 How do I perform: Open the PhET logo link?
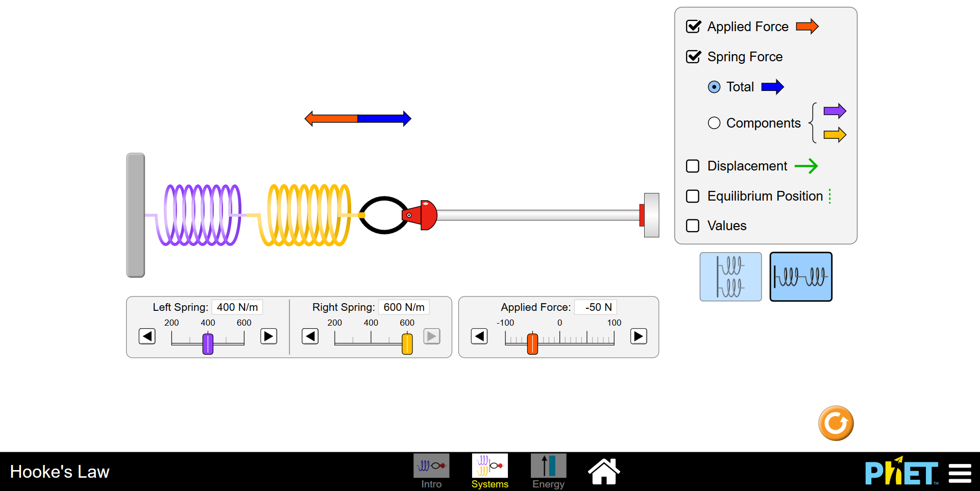[x=901, y=471]
